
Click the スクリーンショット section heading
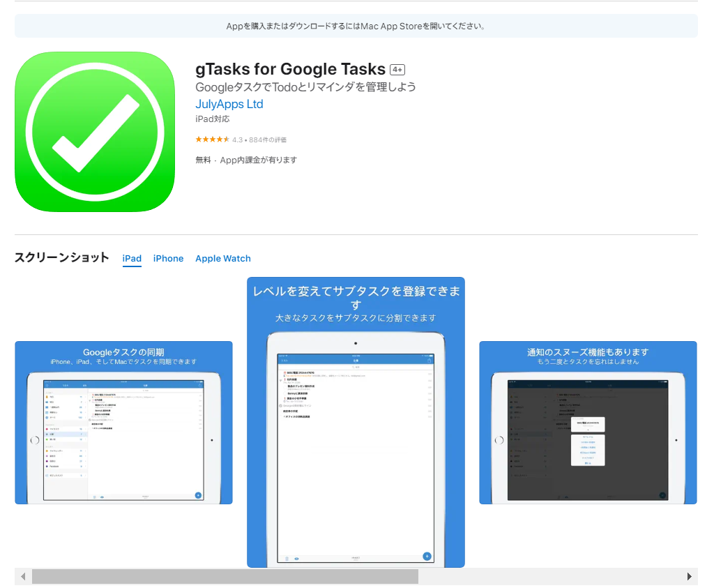click(62, 257)
